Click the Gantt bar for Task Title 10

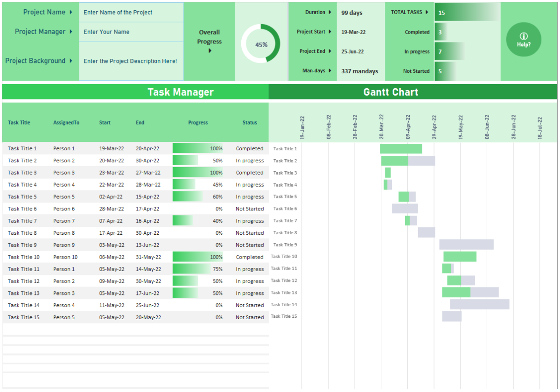pos(460,257)
